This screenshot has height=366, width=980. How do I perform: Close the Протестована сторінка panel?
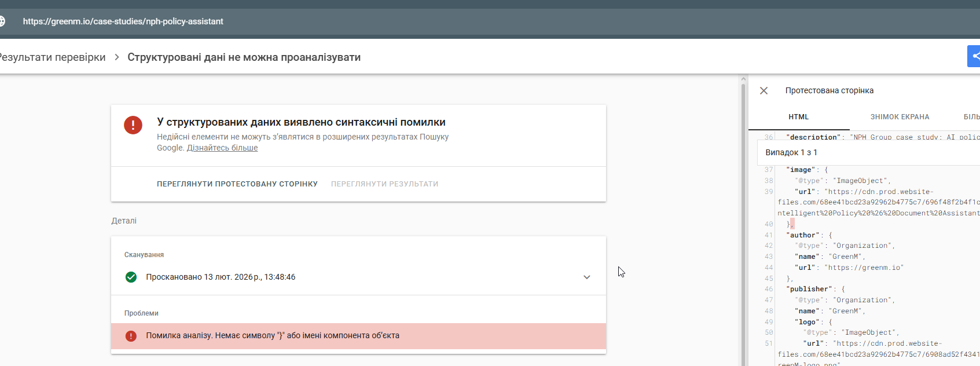point(764,91)
